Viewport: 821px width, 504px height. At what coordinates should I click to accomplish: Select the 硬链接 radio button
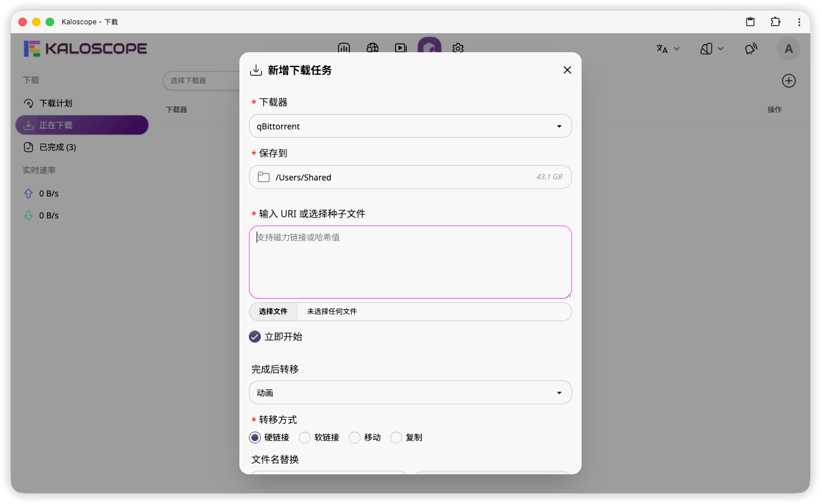click(x=255, y=438)
